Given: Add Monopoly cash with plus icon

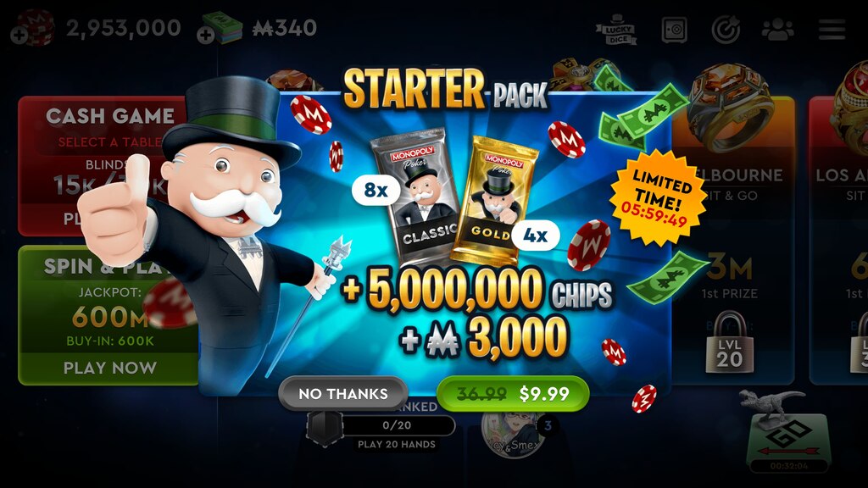Looking at the screenshot, I should click(x=205, y=36).
